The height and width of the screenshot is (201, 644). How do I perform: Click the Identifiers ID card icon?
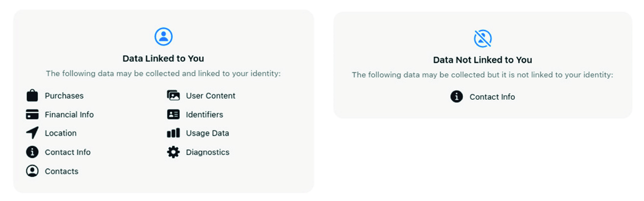point(173,114)
